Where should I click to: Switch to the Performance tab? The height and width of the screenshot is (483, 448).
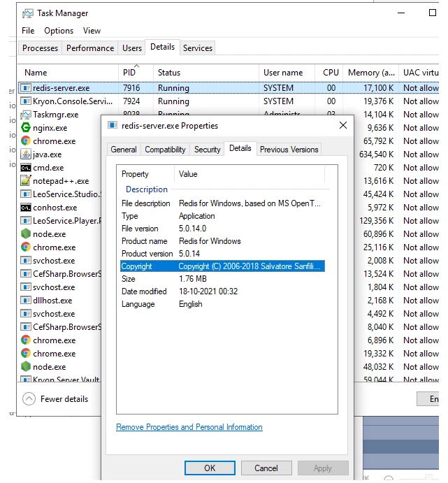coord(90,48)
